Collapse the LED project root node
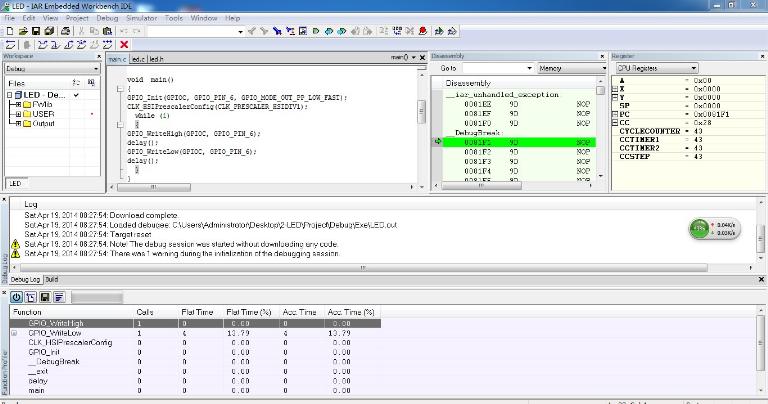Screen dimensions: 768x404 [x=10, y=95]
